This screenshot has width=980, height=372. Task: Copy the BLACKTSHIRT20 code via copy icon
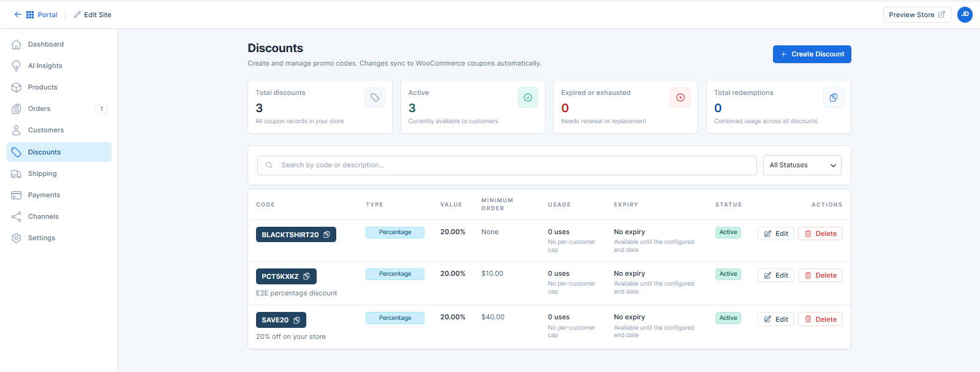[327, 235]
